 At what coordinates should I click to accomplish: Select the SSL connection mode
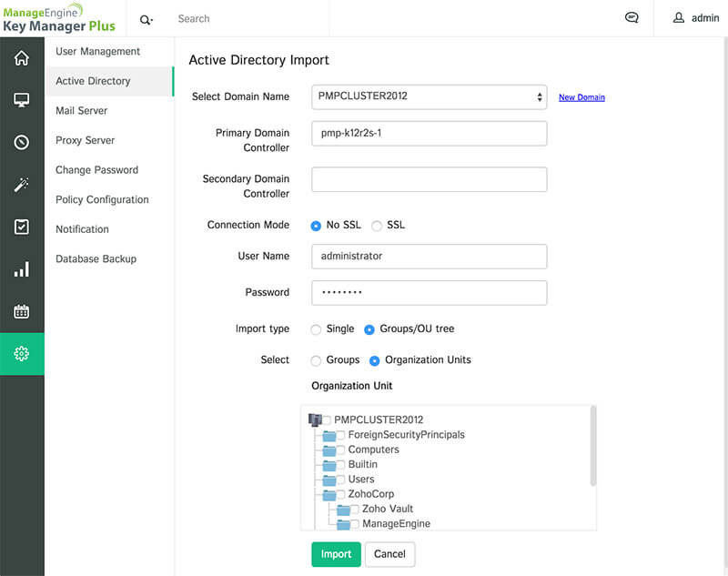click(x=377, y=226)
